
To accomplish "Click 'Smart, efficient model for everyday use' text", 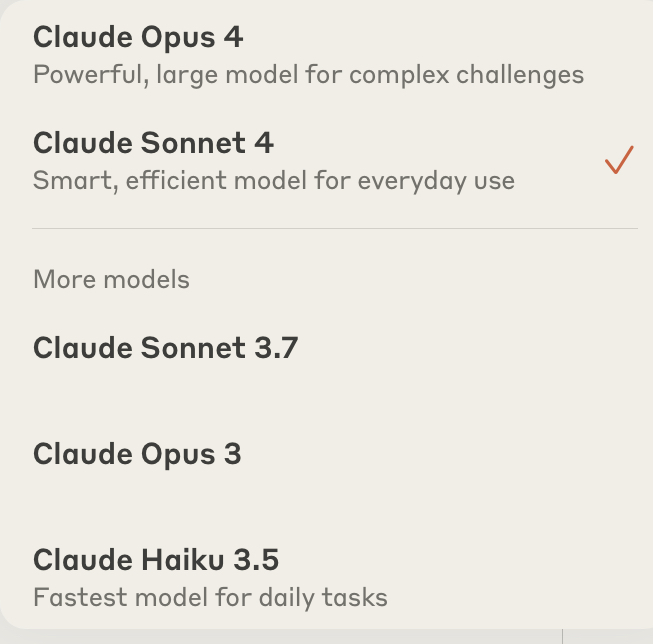I will pyautogui.click(x=274, y=181).
